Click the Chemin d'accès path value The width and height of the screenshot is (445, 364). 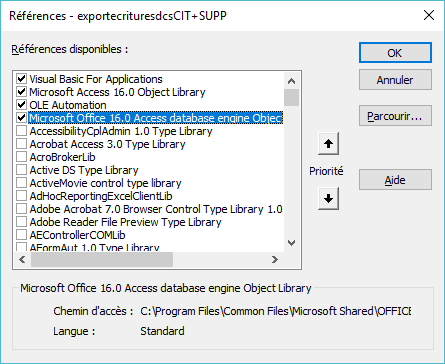point(276,311)
